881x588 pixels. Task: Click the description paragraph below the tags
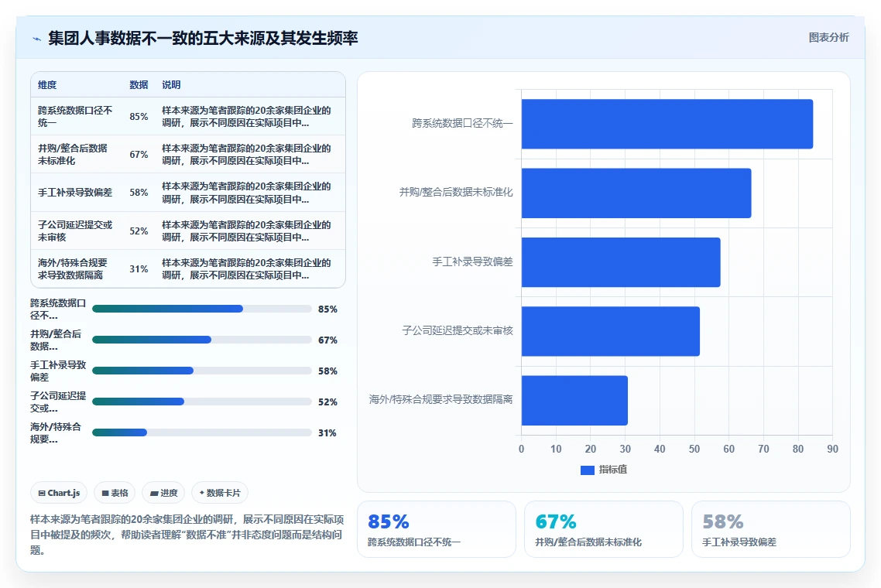[x=187, y=535]
